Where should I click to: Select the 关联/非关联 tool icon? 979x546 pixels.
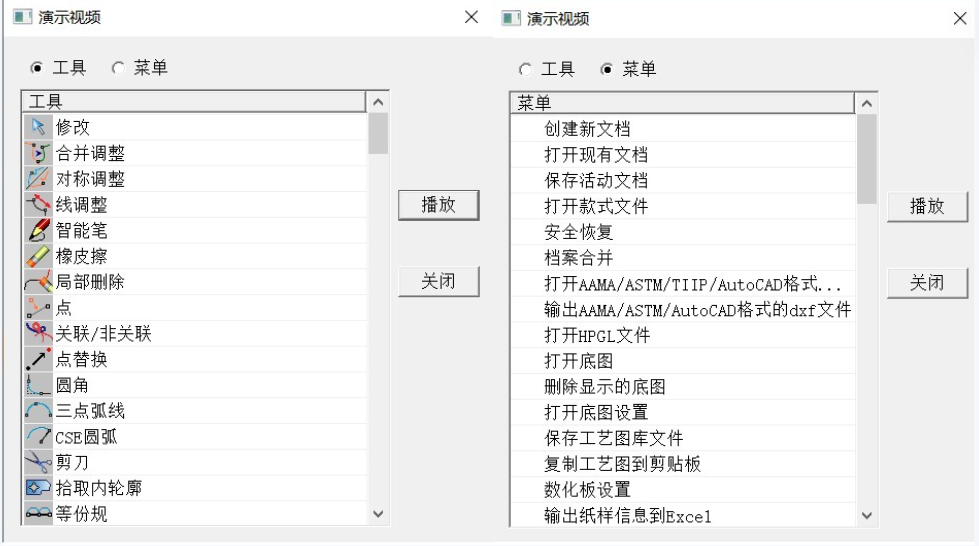(38, 333)
